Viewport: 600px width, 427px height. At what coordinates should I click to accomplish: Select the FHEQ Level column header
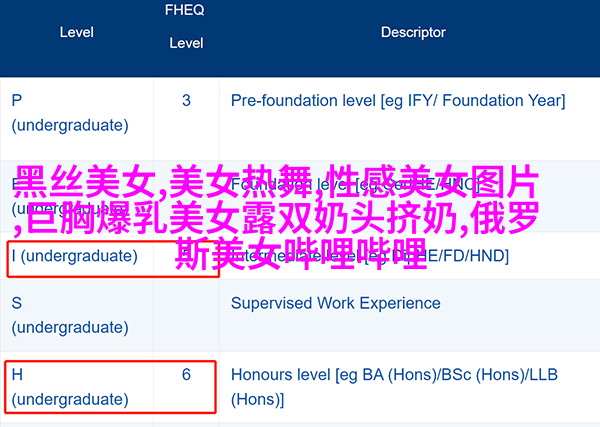(186, 26)
